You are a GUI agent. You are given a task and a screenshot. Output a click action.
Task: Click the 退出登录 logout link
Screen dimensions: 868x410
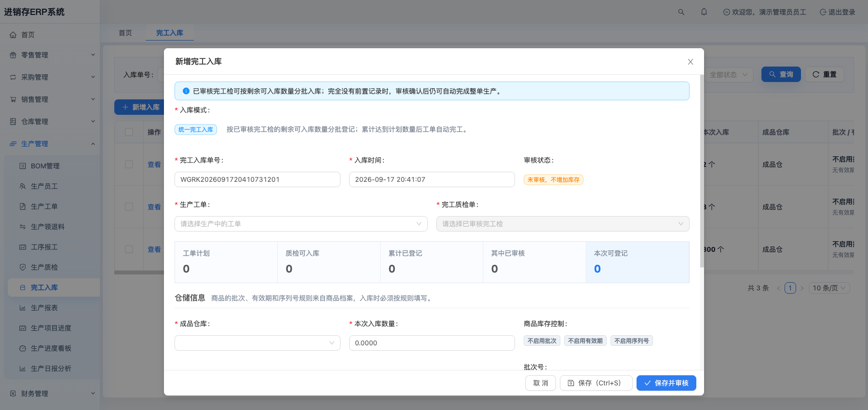coord(838,12)
